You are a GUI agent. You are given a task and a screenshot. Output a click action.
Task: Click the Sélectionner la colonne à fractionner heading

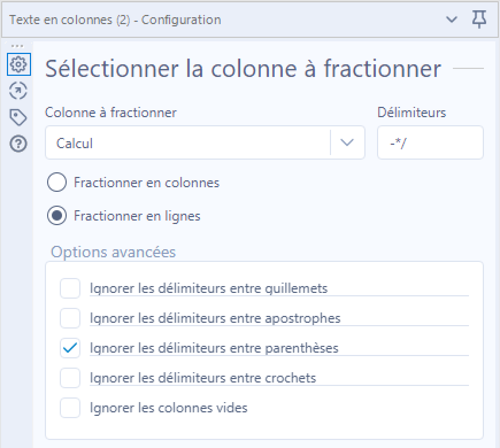pyautogui.click(x=243, y=68)
